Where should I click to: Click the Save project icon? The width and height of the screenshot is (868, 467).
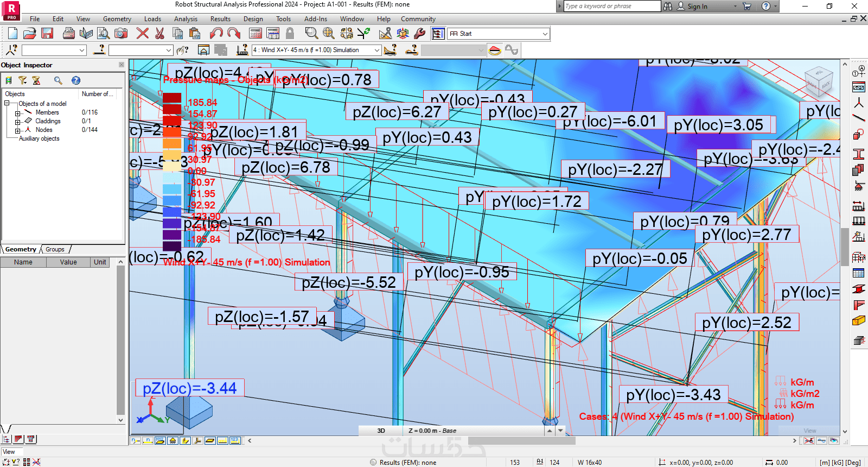[x=47, y=34]
